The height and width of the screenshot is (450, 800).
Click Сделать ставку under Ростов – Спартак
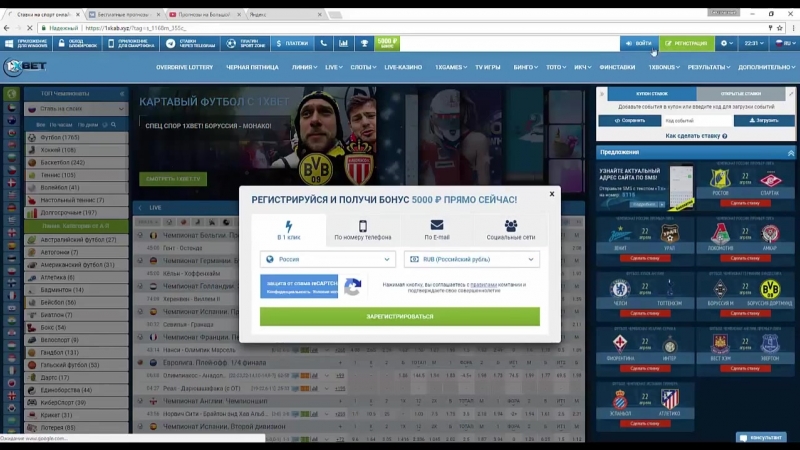click(x=744, y=203)
